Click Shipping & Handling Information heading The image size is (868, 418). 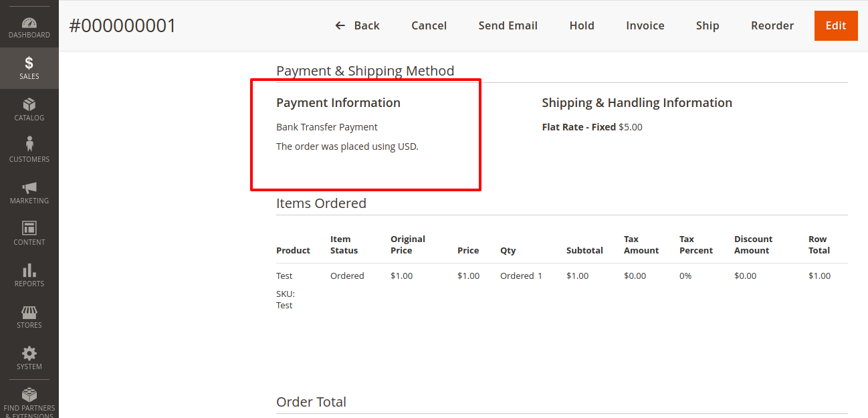point(637,102)
